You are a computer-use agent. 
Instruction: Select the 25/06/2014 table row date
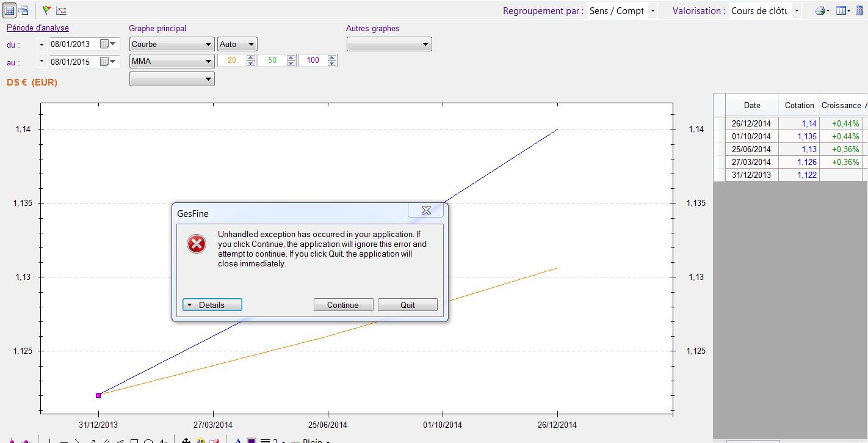752,149
